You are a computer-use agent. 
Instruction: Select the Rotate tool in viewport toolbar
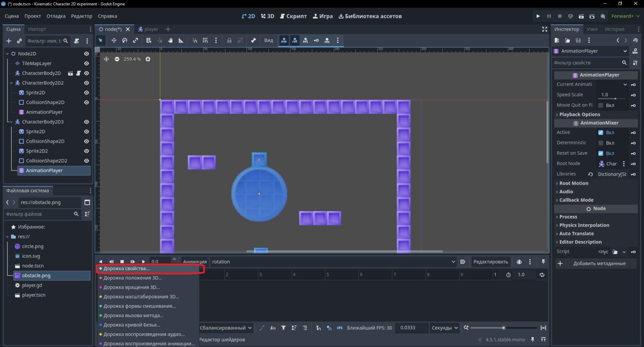tap(125, 40)
